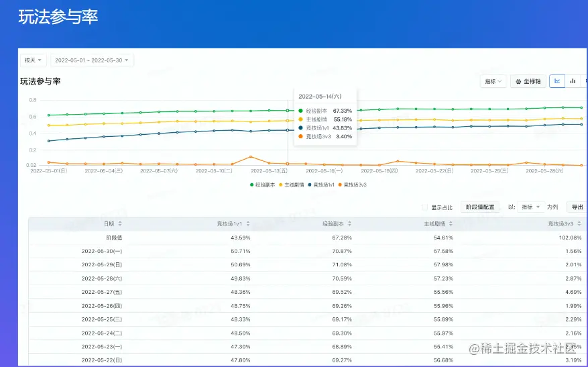
Task: Toggle 竞技场1v1 legend series
Action: tap(321, 185)
